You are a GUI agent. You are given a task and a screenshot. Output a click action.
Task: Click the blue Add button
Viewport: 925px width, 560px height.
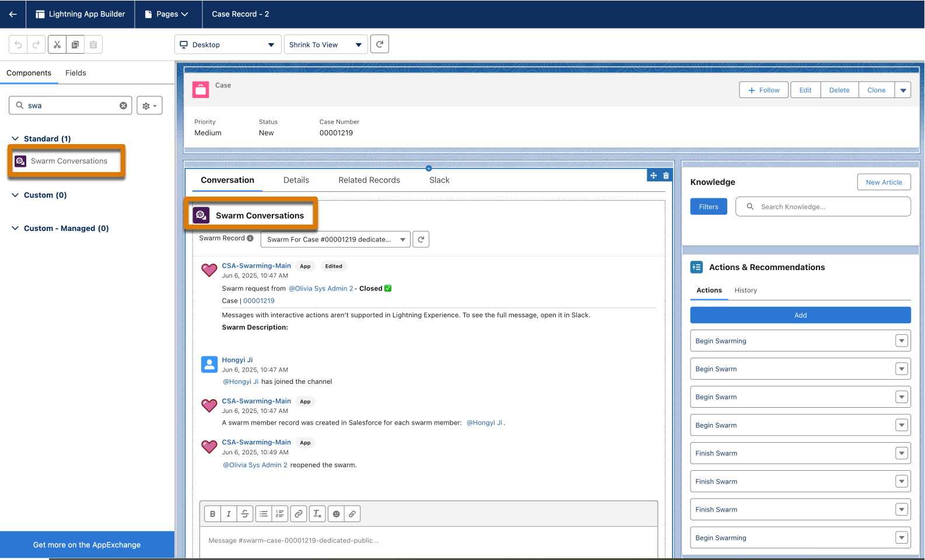click(x=801, y=315)
